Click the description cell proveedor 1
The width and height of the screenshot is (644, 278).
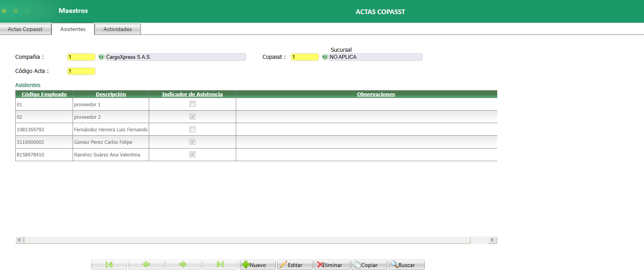click(x=111, y=104)
